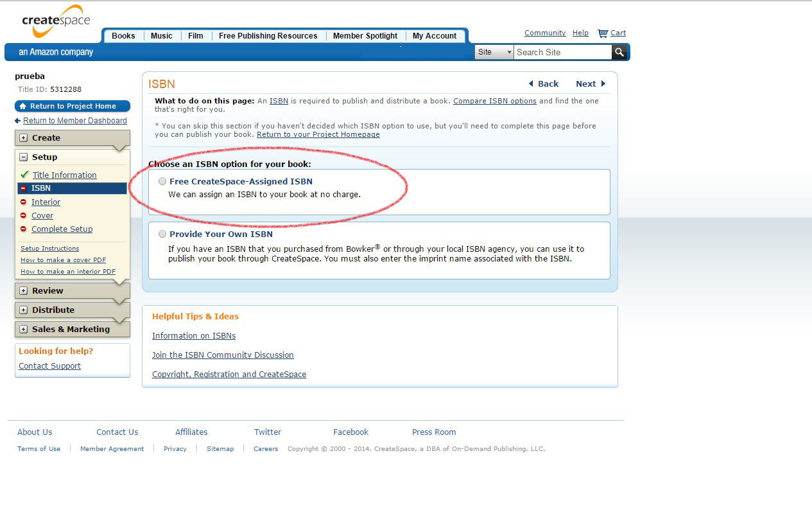Click the Next arrow icon
Screen dimensions: 812x512
[x=603, y=84]
